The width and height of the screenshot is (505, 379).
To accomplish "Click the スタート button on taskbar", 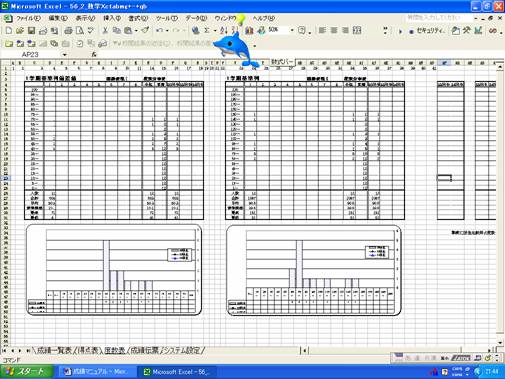I will click(x=27, y=372).
